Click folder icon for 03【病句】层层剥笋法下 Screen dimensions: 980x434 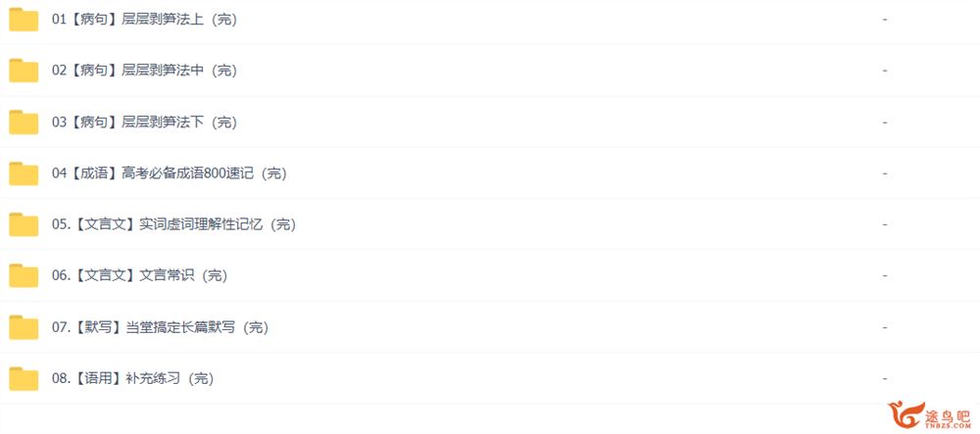tap(24, 122)
